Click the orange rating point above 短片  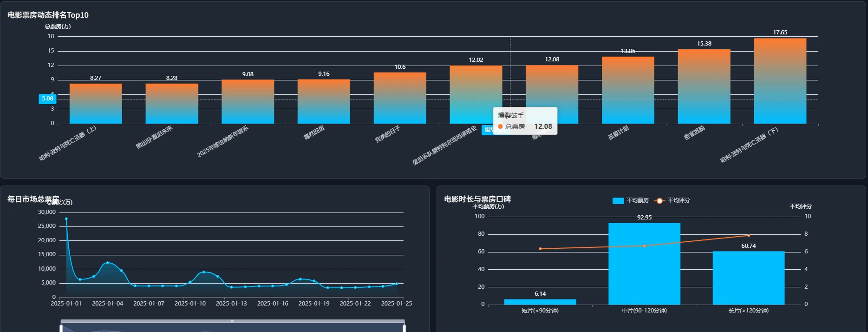tap(540, 249)
